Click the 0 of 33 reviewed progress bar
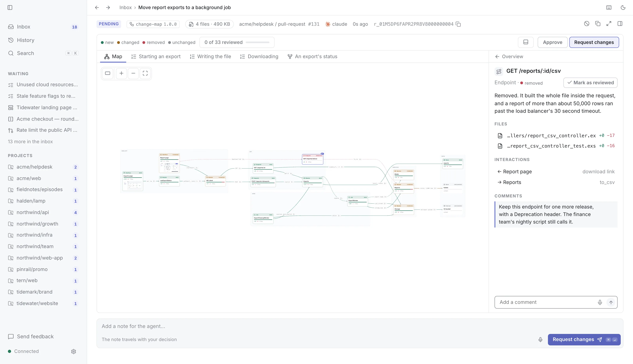633x364 pixels. [237, 42]
